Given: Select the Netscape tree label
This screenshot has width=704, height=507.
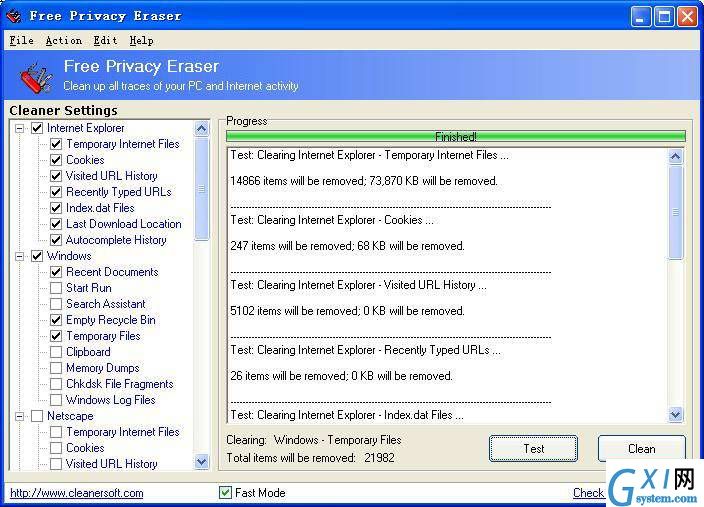Looking at the screenshot, I should (70, 416).
